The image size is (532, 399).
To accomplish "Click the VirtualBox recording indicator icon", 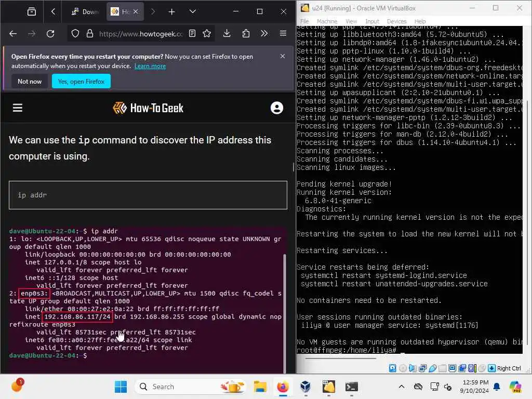I will tap(462, 368).
